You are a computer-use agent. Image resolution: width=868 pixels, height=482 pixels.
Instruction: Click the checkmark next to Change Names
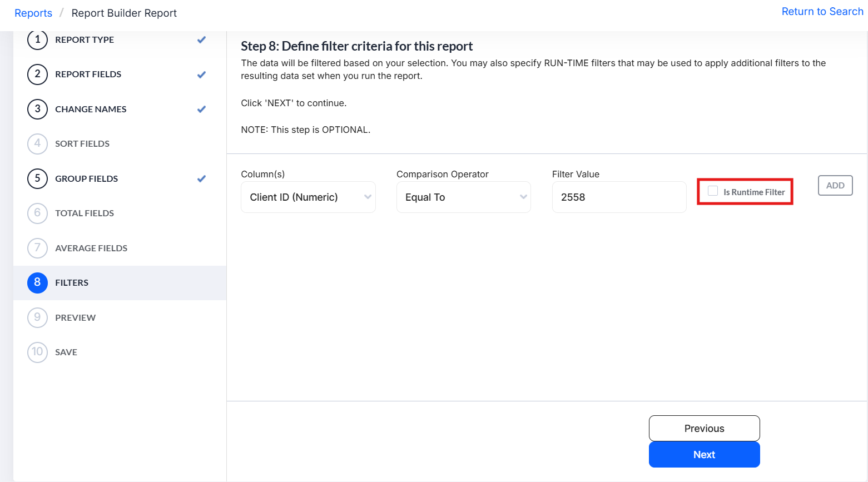click(201, 109)
